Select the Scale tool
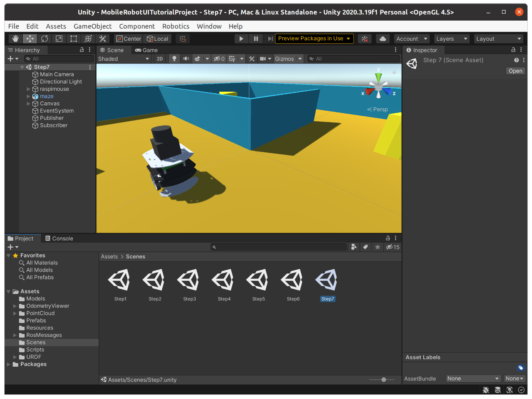The height and width of the screenshot is (399, 532). coord(59,39)
